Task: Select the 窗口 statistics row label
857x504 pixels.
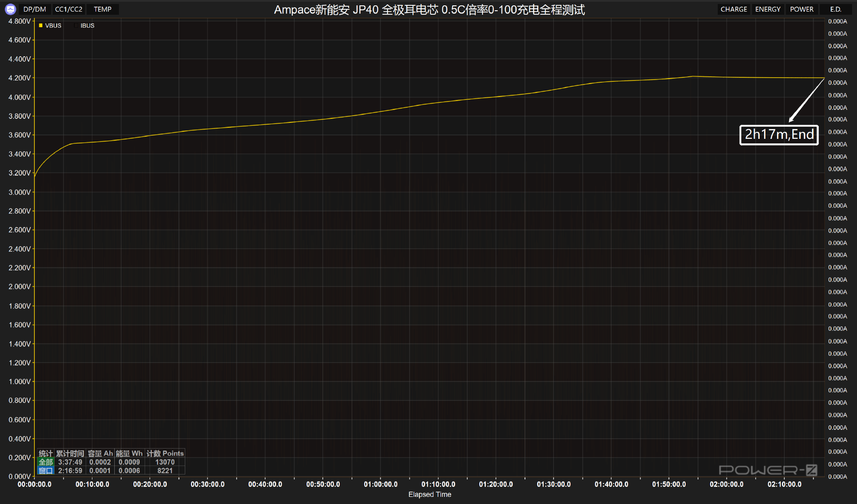Action: (46, 471)
